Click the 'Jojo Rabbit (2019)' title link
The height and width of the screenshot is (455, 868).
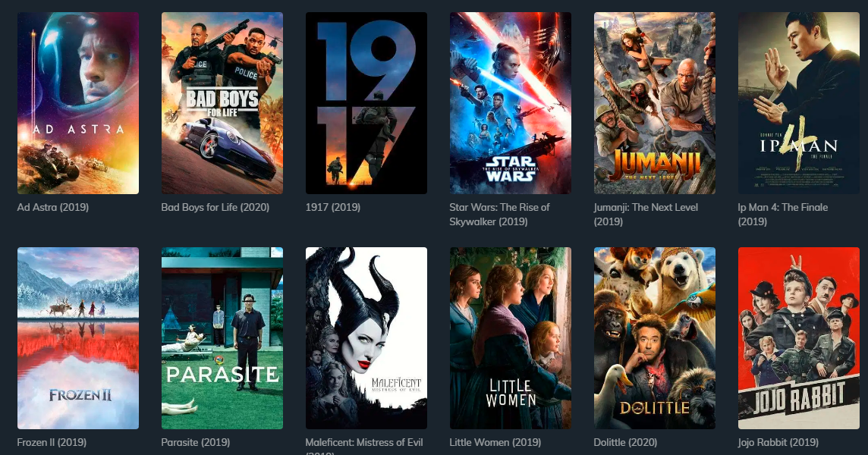778,442
